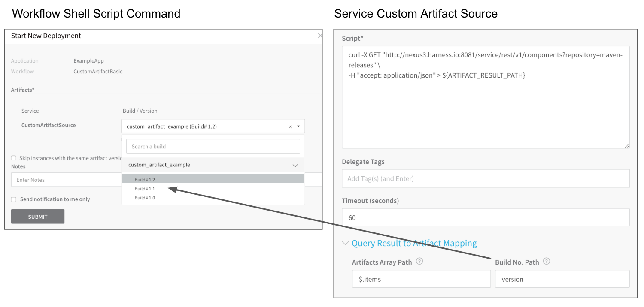This screenshot has height=307, width=644.
Task: Click the CustomArtifactSource service name
Action: coord(49,125)
